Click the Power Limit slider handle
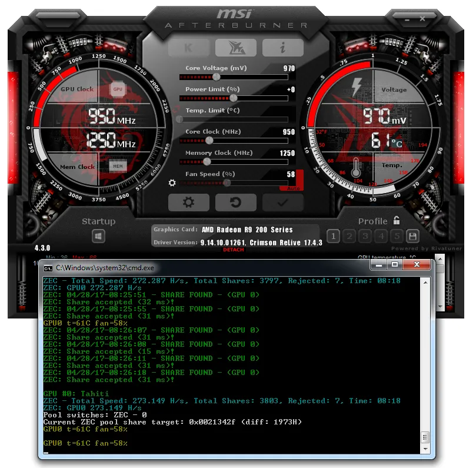Image resolution: width=476 pixels, height=468 pixels. (x=233, y=98)
